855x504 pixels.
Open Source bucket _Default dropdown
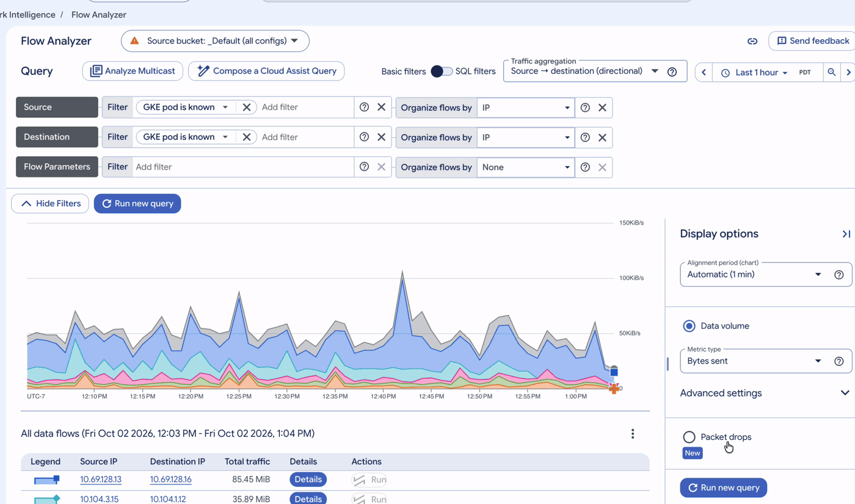click(215, 41)
